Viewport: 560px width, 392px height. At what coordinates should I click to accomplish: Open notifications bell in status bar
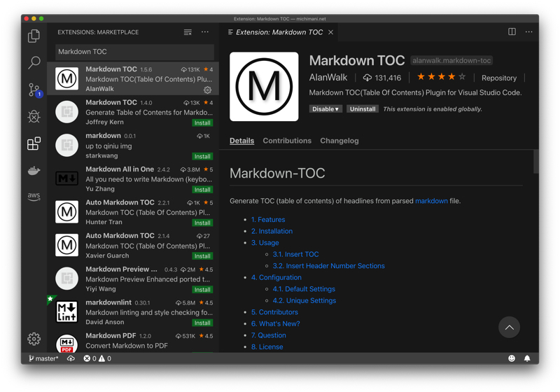(x=527, y=358)
